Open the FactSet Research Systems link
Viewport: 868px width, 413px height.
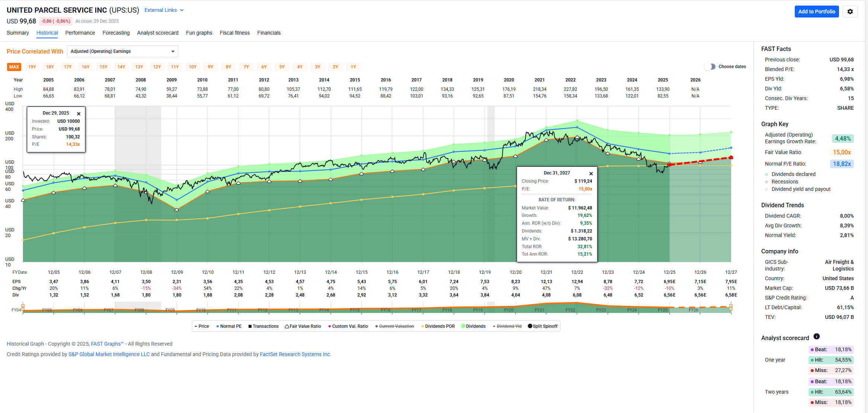point(295,354)
